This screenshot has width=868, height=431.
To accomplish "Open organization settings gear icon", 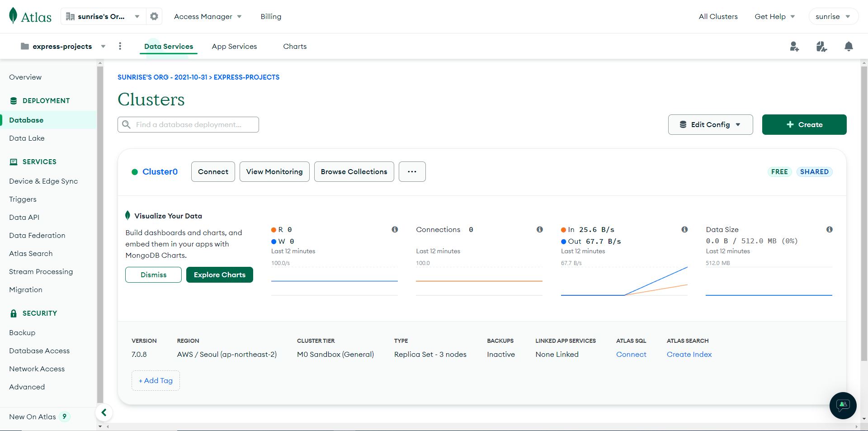I will [154, 16].
